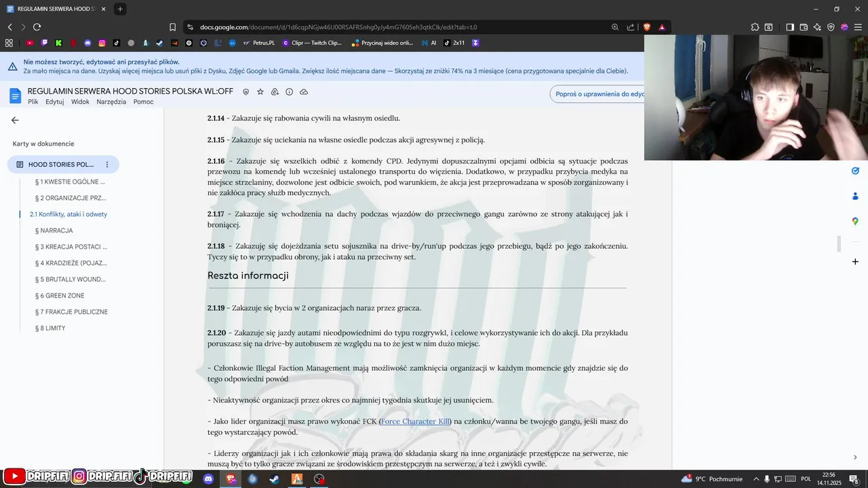Click the YouTube bookmark icon
The width and height of the screenshot is (868, 488).
tap(30, 43)
